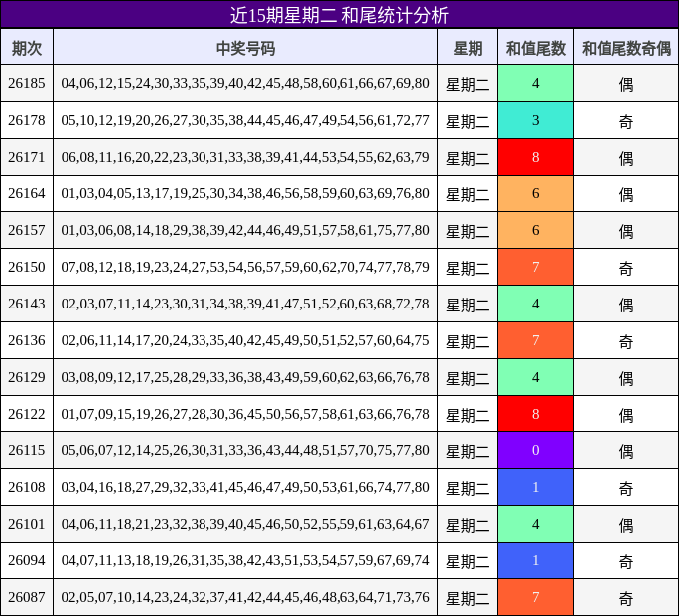Click orange tail value 6 in row 26164
679x616 pixels.
tap(536, 193)
